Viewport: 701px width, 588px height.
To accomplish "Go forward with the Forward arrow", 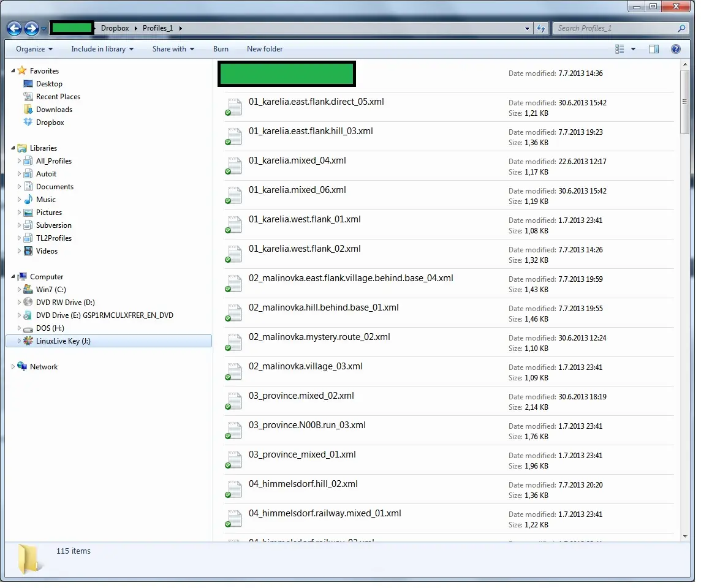I will [x=31, y=29].
